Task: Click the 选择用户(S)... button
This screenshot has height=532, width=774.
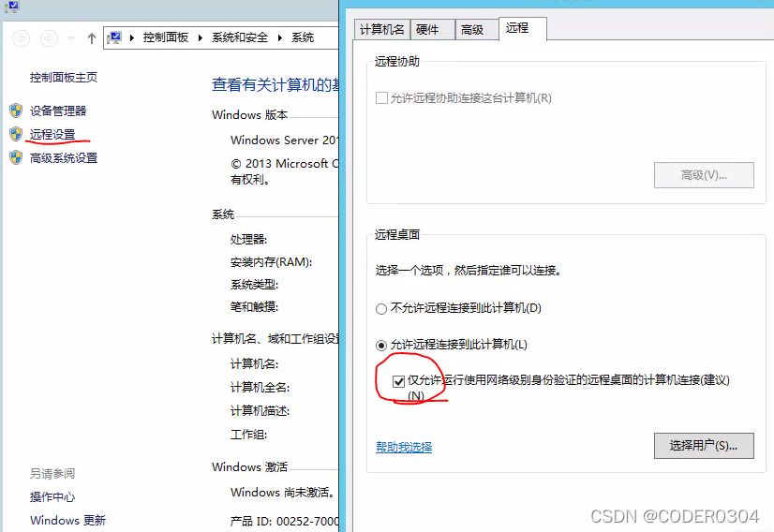Action: coord(704,446)
